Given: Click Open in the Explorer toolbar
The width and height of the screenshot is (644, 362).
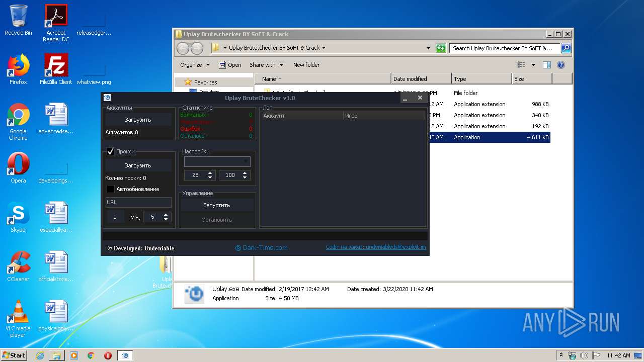Looking at the screenshot, I should pyautogui.click(x=230, y=65).
